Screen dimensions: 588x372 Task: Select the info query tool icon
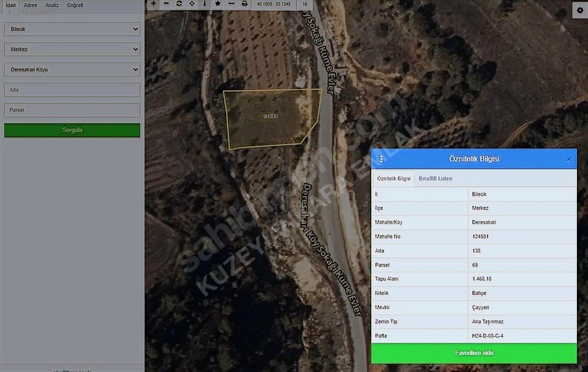pos(204,4)
